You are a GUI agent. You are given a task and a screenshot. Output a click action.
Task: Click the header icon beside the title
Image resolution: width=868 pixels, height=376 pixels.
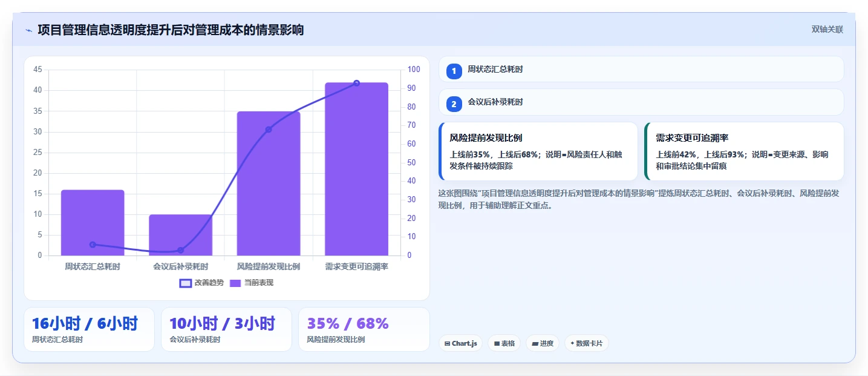(28, 30)
